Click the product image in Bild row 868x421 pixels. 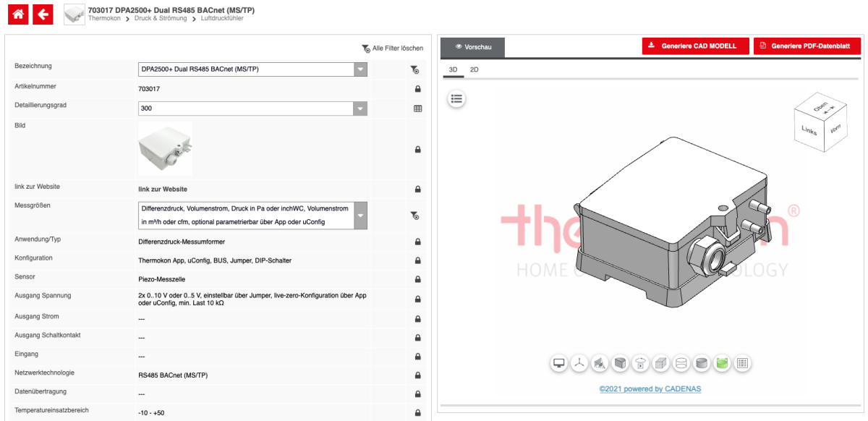coord(165,148)
